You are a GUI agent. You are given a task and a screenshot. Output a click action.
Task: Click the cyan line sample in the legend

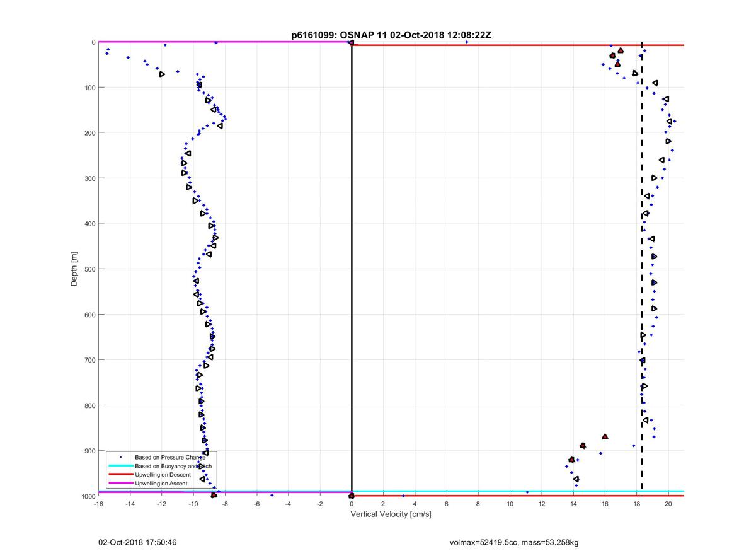[x=120, y=466]
